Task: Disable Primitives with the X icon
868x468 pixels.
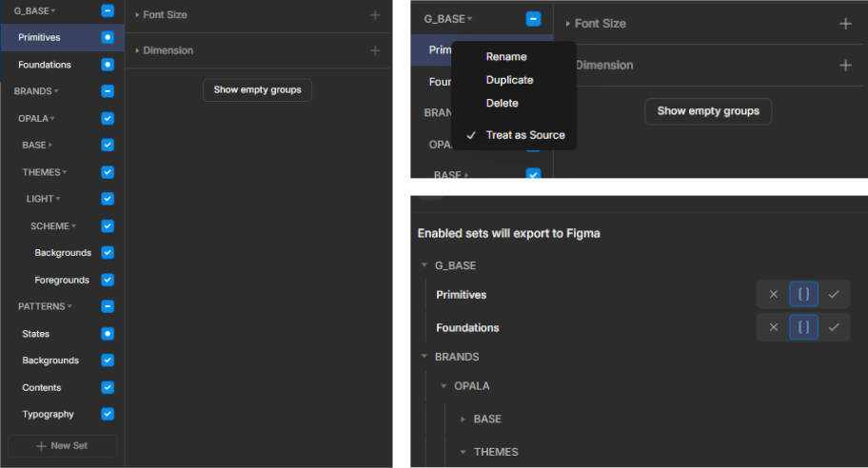Action: 773,295
